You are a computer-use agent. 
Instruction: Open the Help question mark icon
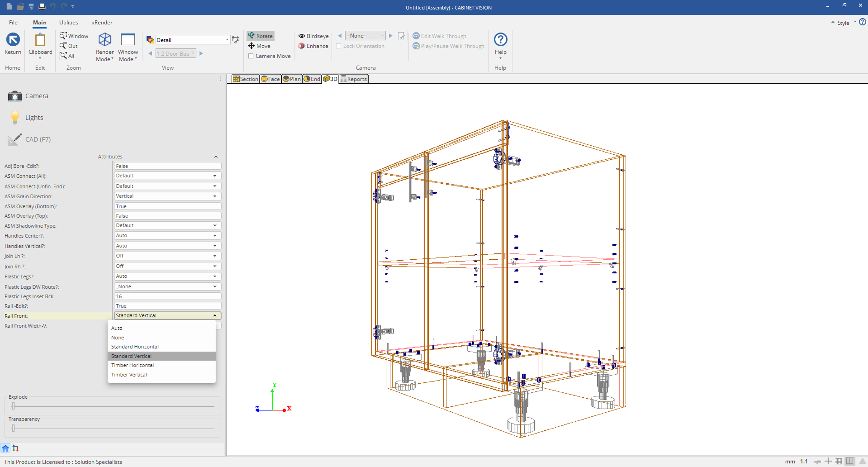coord(500,40)
